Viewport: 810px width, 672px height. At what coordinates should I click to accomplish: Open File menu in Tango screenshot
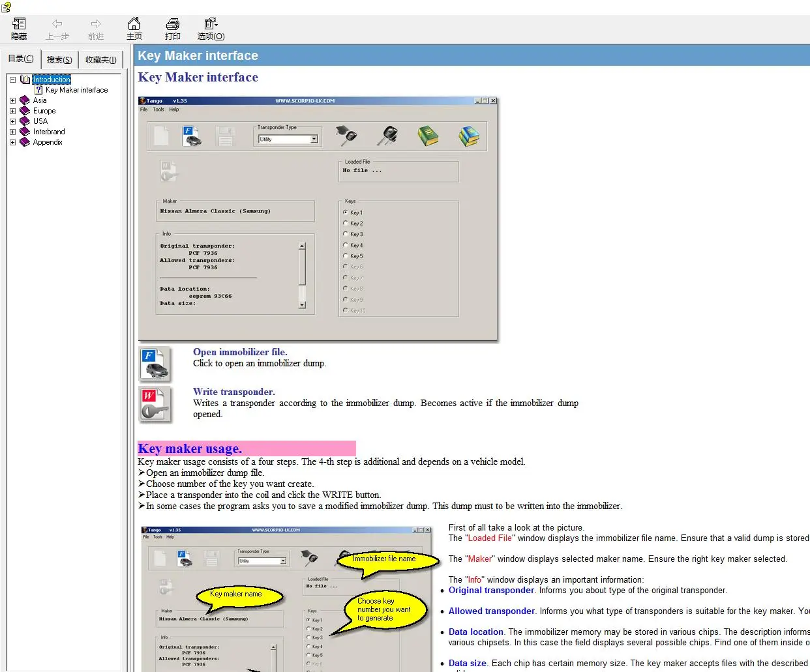pos(143,110)
